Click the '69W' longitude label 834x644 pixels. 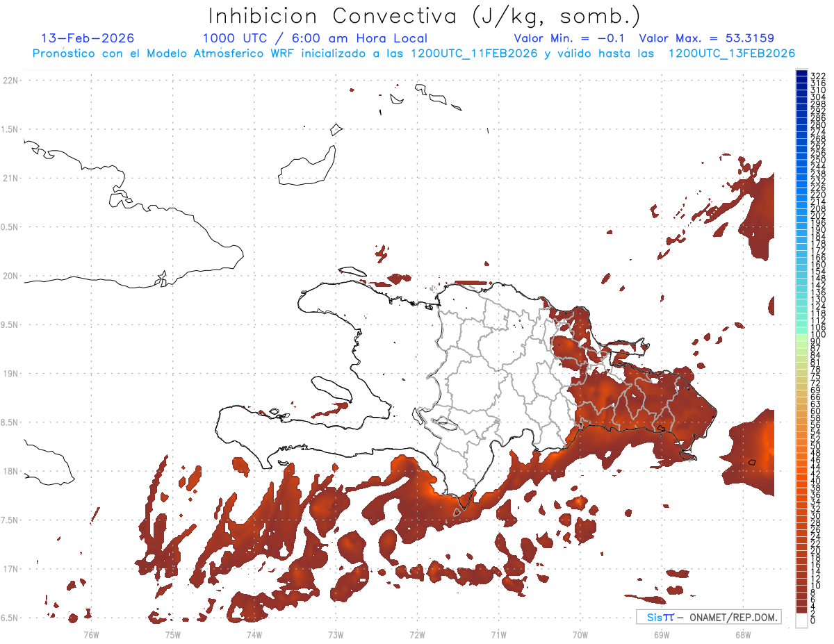662,635
